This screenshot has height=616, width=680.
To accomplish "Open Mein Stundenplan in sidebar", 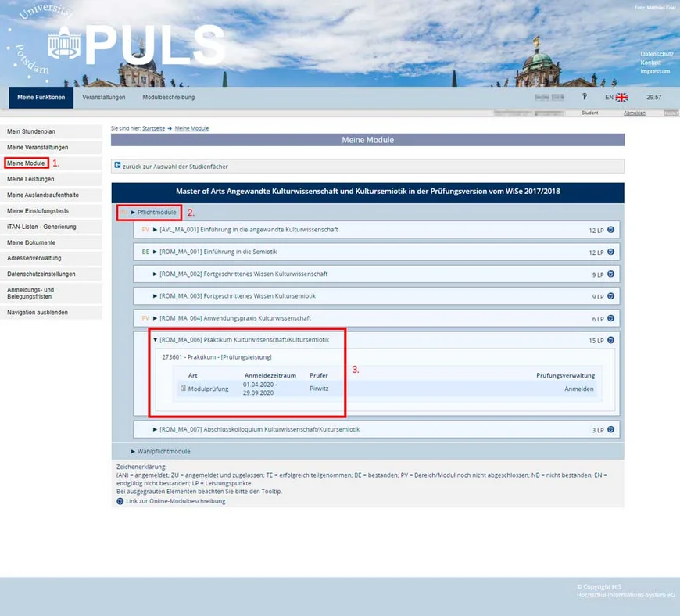I will pyautogui.click(x=51, y=131).
